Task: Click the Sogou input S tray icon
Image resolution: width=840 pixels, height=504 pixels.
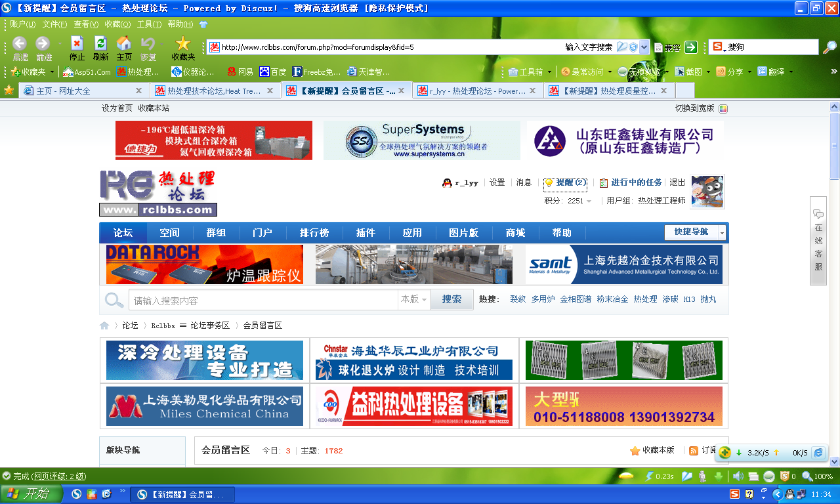Action: [734, 494]
